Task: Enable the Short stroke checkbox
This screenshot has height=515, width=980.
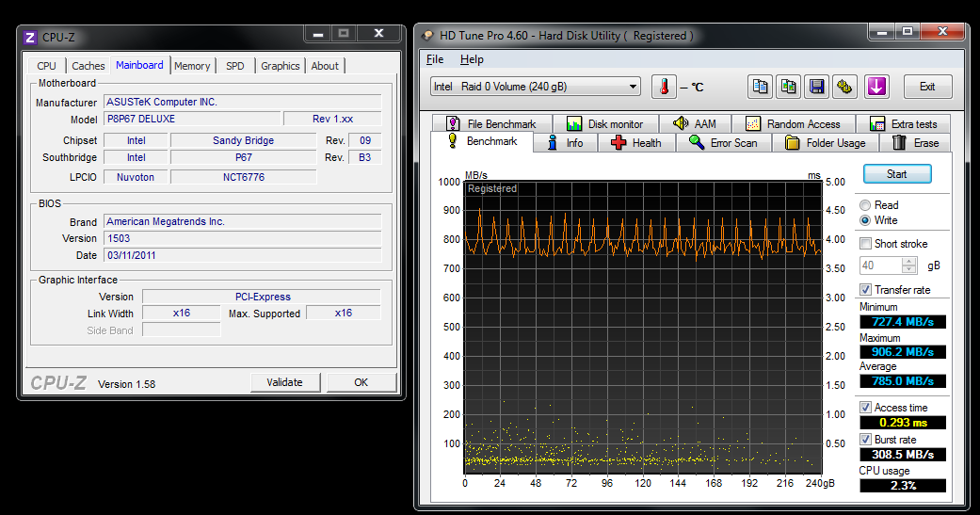Action: pyautogui.click(x=865, y=244)
